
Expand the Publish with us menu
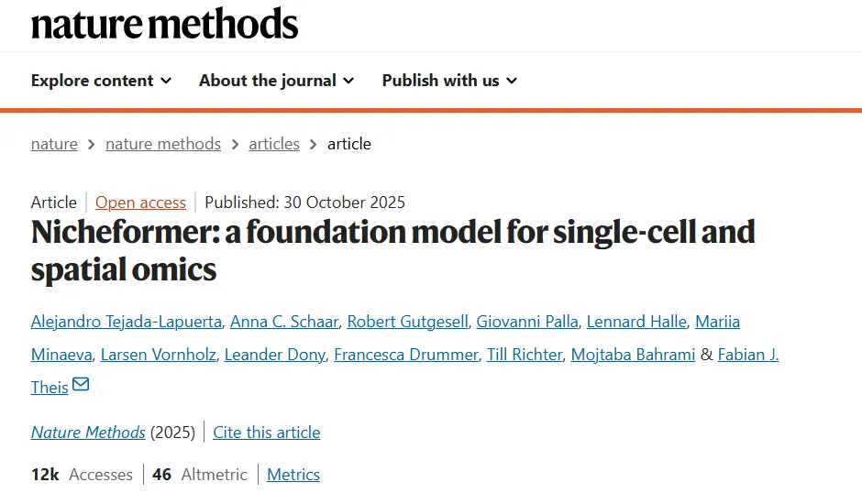pyautogui.click(x=449, y=81)
